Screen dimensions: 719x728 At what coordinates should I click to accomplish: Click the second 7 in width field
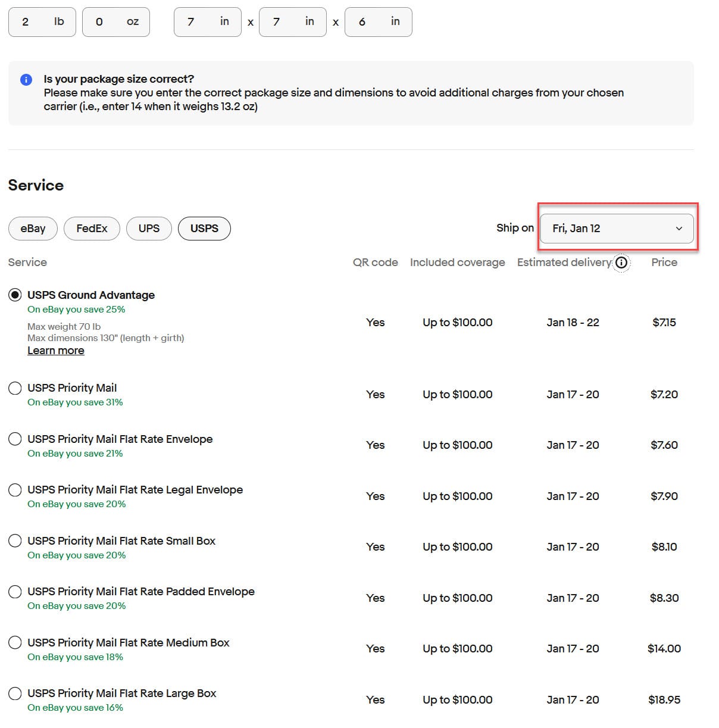click(x=293, y=22)
